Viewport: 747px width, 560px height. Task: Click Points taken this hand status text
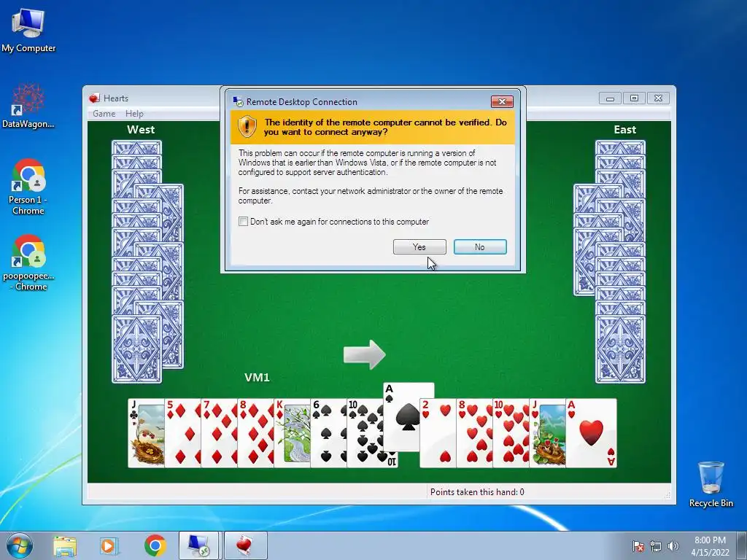[x=477, y=492]
